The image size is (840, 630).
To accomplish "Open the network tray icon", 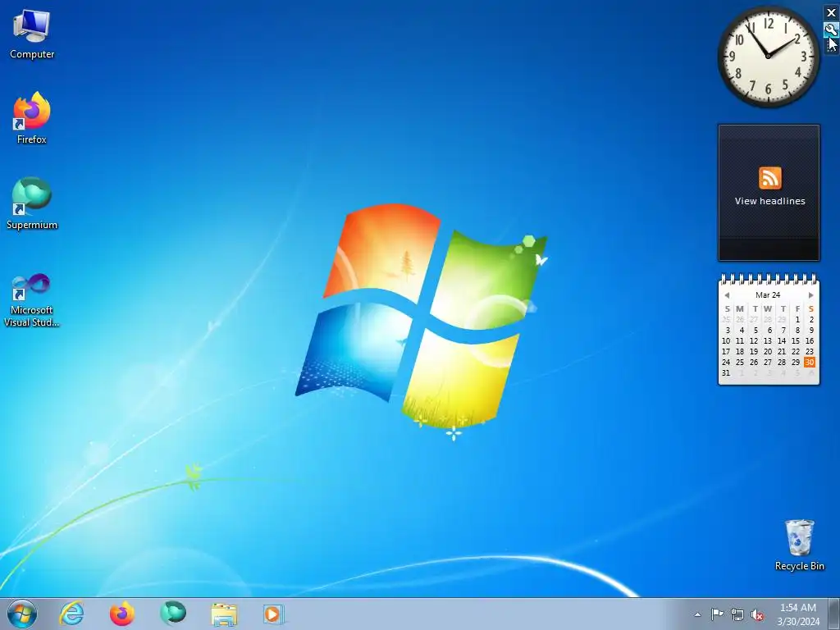I will tap(737, 614).
